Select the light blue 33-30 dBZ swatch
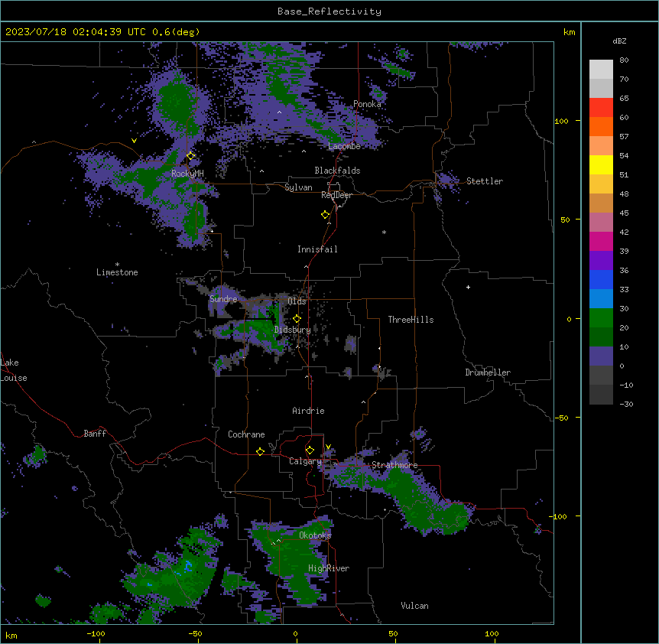Screen dimensions: 659x644 click(x=601, y=299)
